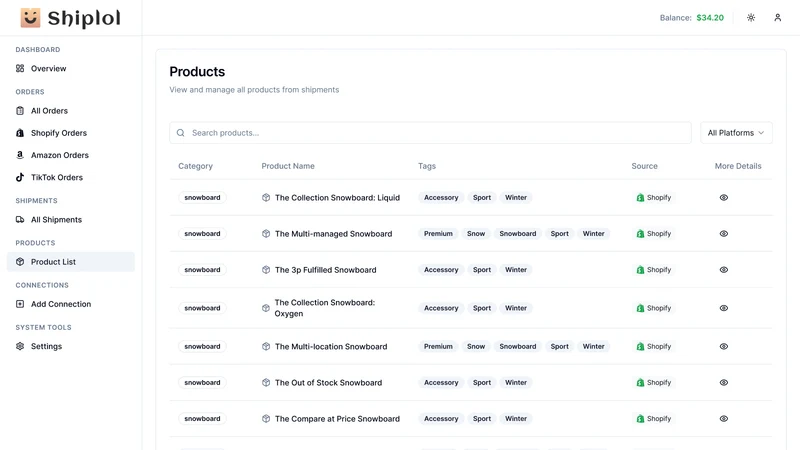The width and height of the screenshot is (800, 450).
Task: View details eye for 3p Fulfilled Snowboard
Action: tap(723, 270)
